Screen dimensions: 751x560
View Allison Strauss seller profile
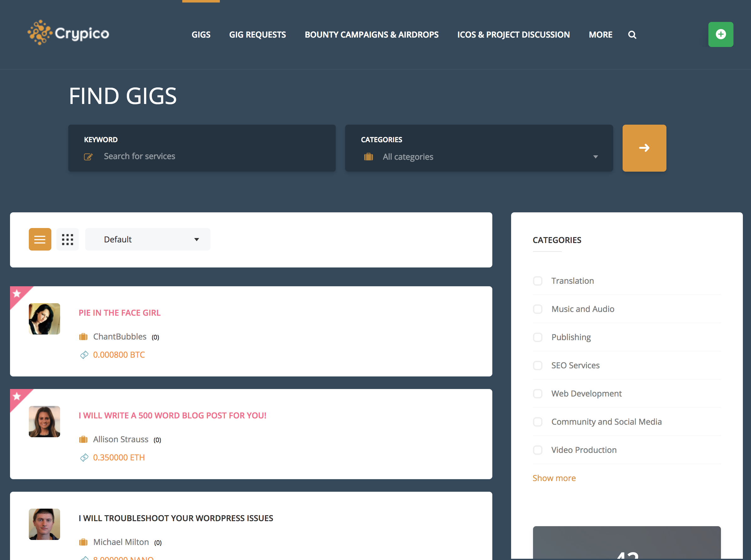(x=121, y=439)
